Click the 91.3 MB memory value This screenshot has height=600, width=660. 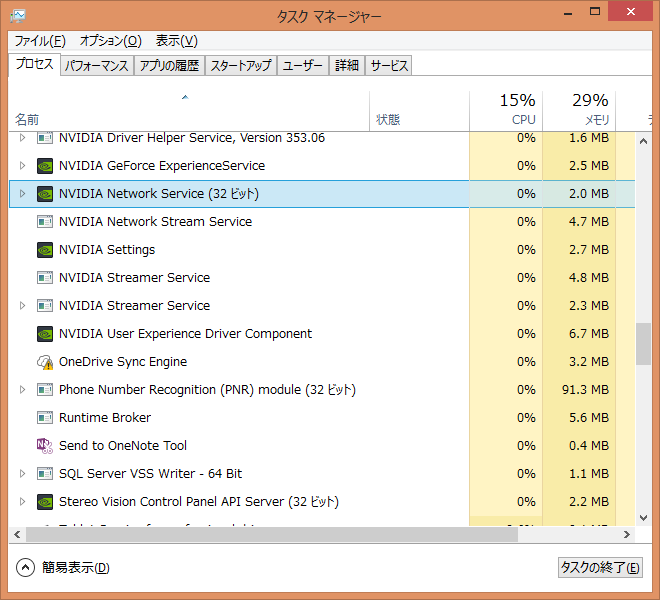pos(585,390)
